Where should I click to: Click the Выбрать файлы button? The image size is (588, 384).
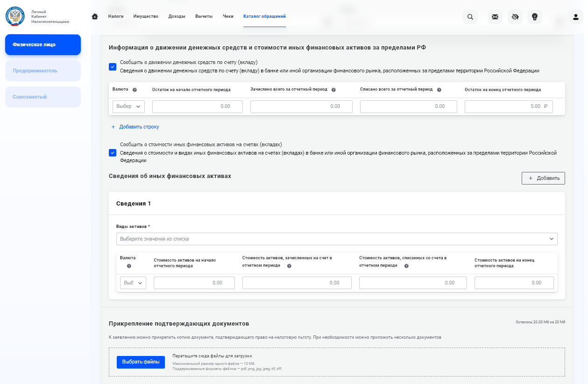pyautogui.click(x=141, y=362)
